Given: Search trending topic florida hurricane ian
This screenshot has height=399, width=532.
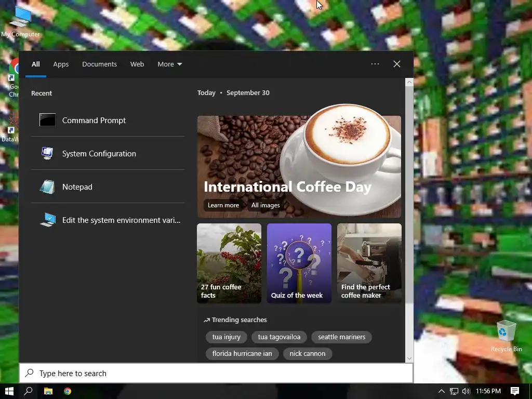Looking at the screenshot, I should coord(242,353).
